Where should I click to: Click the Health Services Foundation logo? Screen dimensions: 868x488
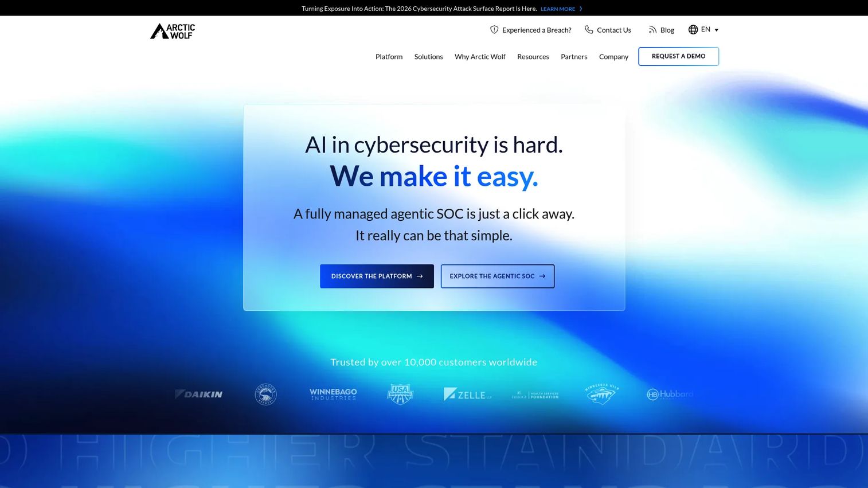[535, 395]
